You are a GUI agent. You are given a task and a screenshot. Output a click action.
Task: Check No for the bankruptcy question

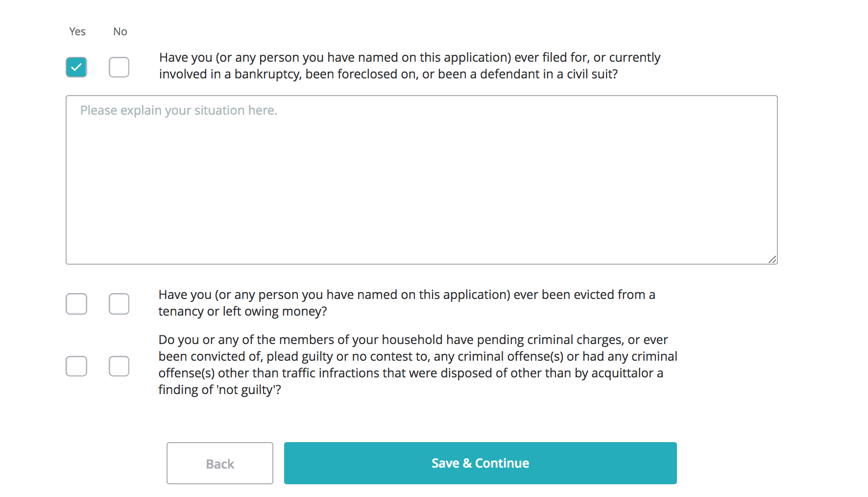(119, 67)
